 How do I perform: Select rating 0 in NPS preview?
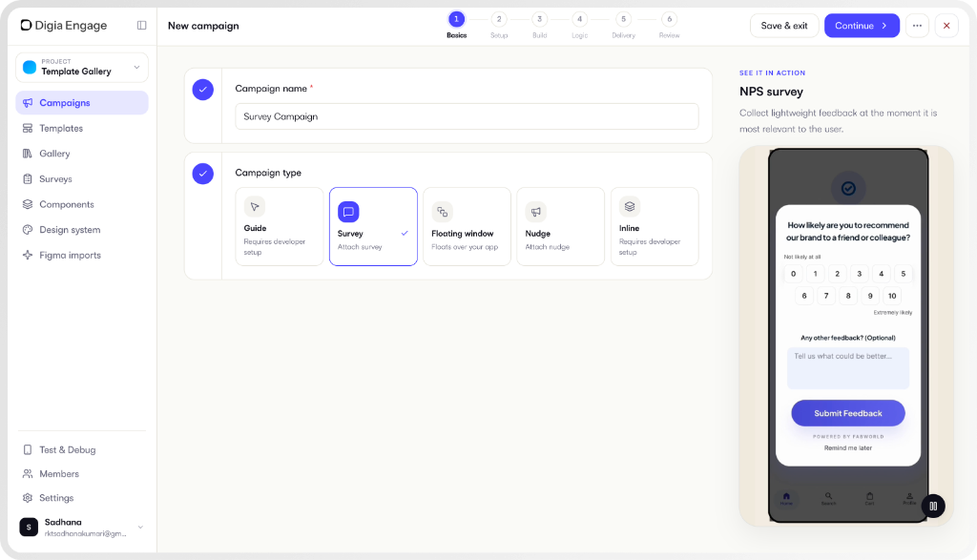coord(793,274)
